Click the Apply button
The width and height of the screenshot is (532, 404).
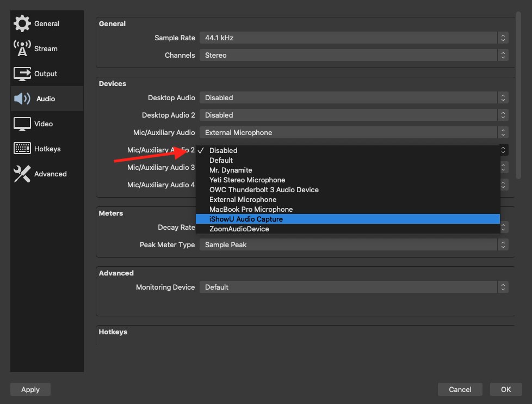[30, 389]
